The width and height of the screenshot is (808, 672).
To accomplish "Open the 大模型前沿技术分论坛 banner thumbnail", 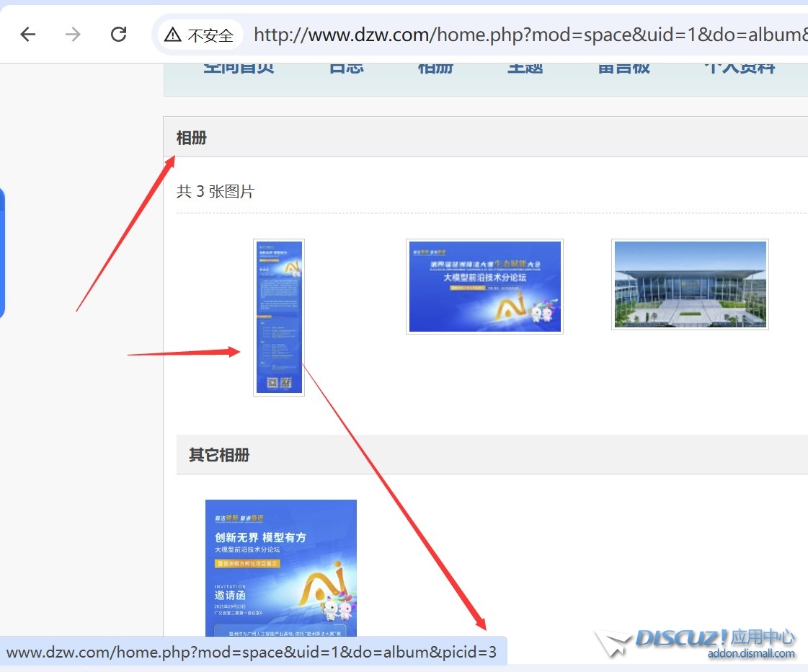I will pyautogui.click(x=484, y=286).
